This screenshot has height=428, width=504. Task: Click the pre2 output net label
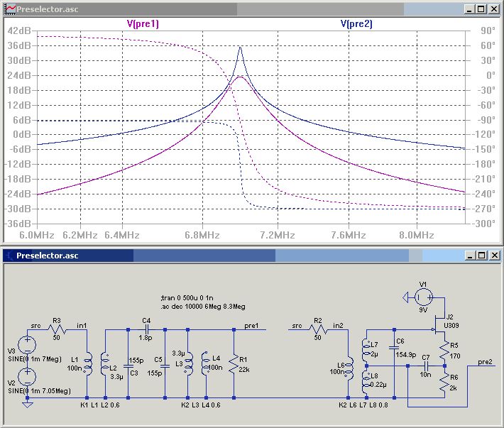point(486,362)
